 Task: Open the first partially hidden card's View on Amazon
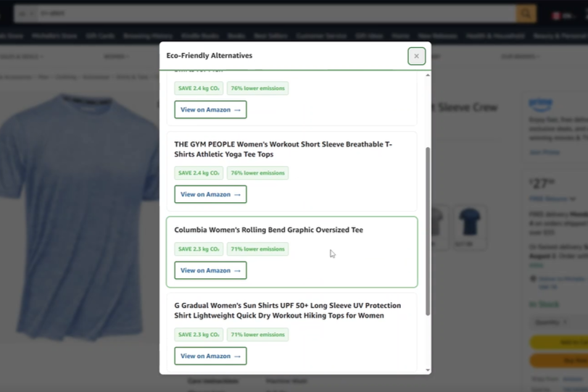click(210, 109)
